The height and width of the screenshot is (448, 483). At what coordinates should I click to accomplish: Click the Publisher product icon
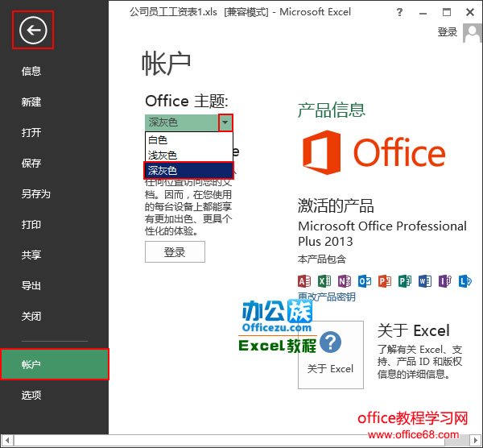coord(405,281)
